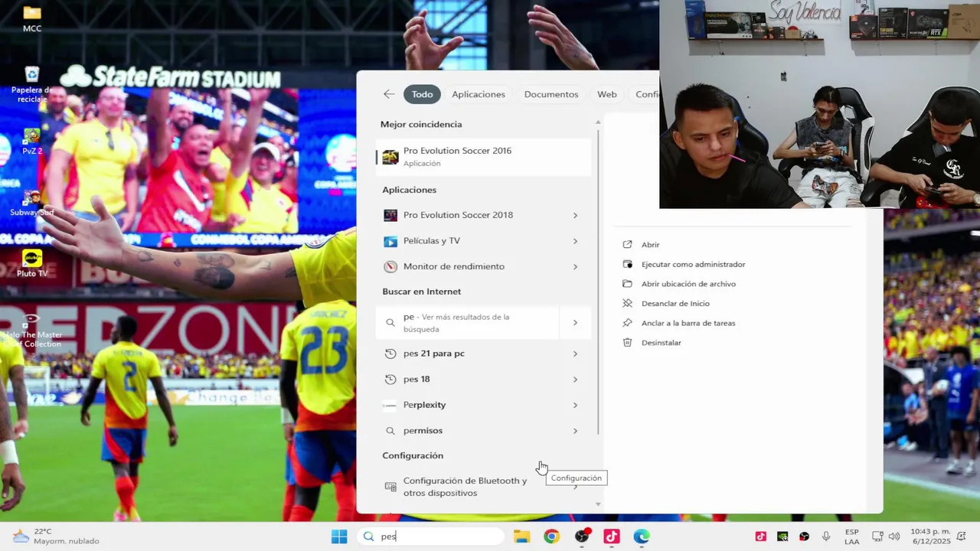Click the Desanclar de Inicio unpin icon
Image resolution: width=980 pixels, height=551 pixels.
[x=627, y=304]
